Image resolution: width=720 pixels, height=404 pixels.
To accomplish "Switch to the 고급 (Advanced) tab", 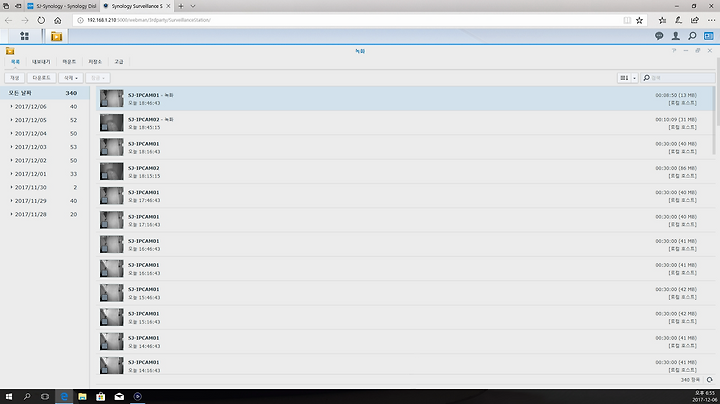I will pyautogui.click(x=119, y=62).
